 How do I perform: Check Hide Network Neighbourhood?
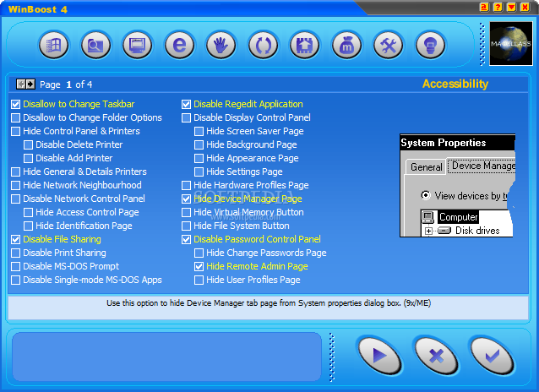(x=15, y=185)
